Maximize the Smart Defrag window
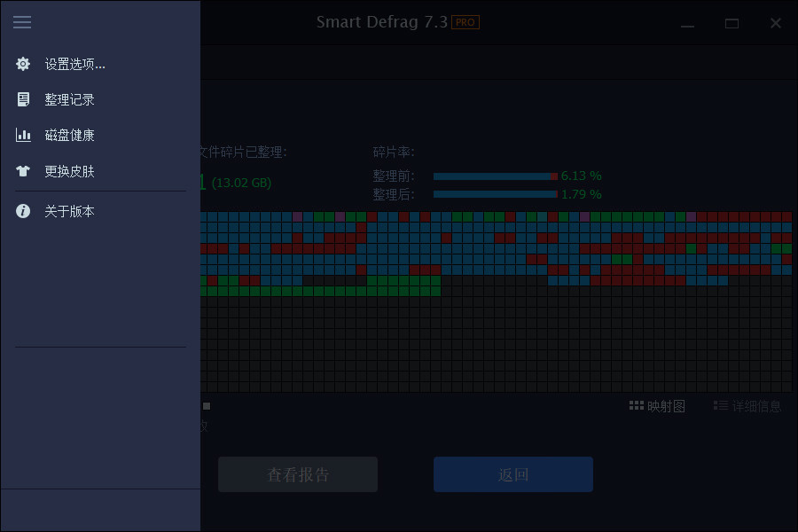Screen dimensions: 798x532 point(731,23)
